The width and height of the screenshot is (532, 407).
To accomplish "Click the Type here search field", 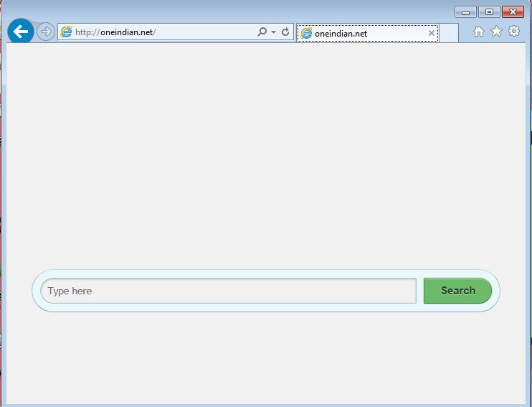I will [228, 291].
